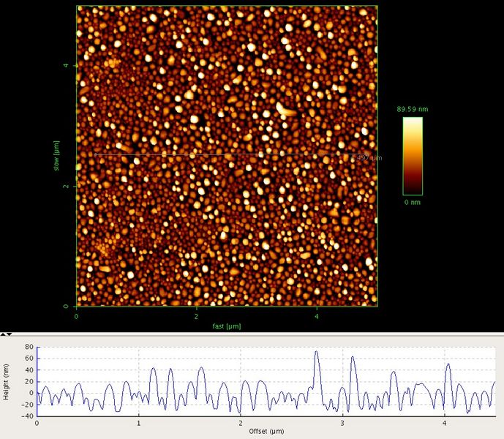
Task: Click the 4.497 µm profile length label
Action: [367, 158]
